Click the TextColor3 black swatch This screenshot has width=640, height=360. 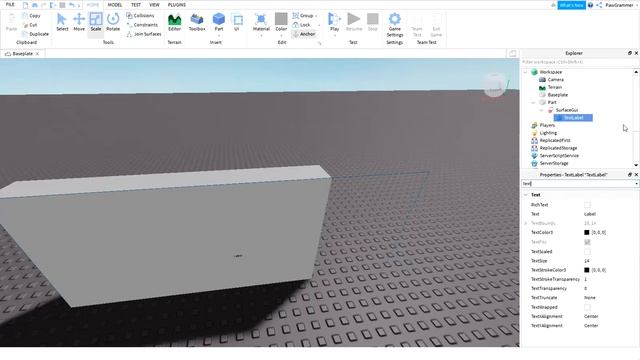point(587,233)
